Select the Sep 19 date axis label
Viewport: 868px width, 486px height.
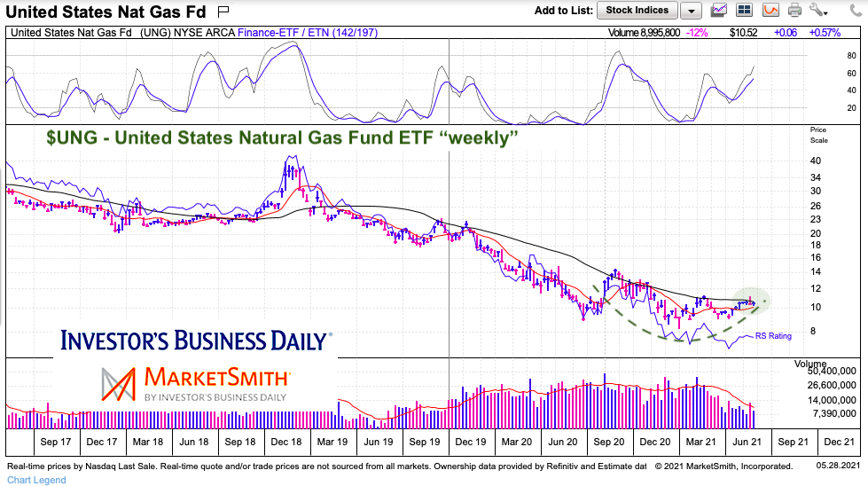pos(425,442)
